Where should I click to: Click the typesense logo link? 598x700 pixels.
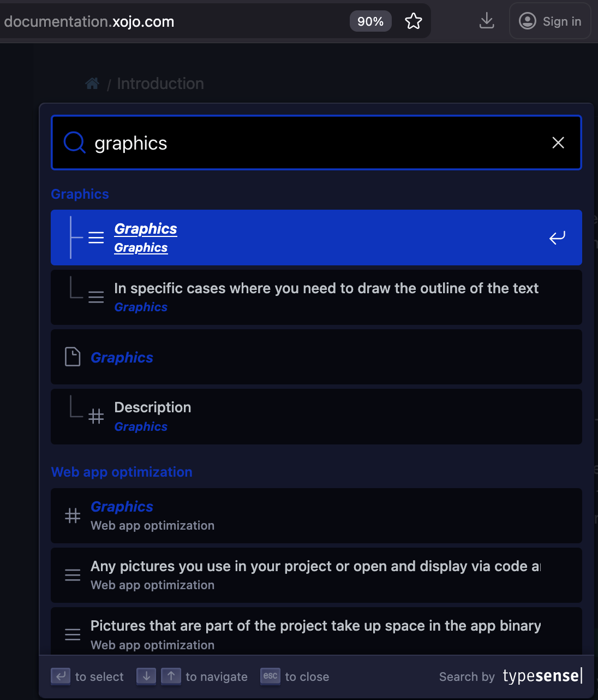click(x=542, y=676)
